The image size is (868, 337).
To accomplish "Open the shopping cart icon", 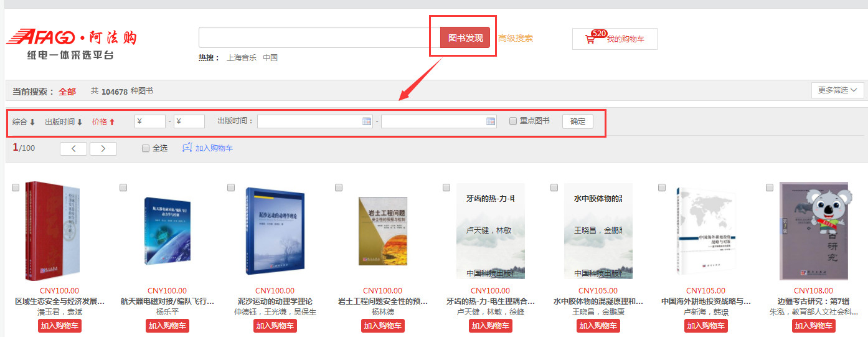I will click(x=590, y=39).
